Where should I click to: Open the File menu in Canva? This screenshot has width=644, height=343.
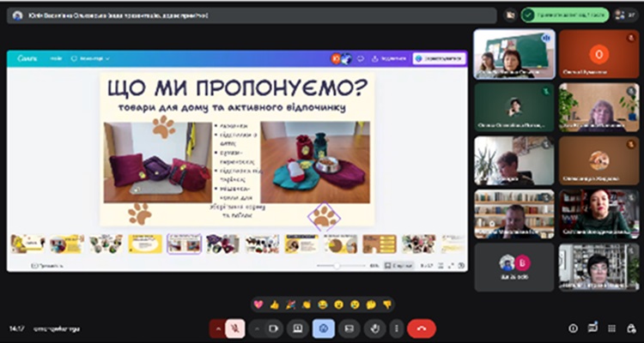pos(56,58)
